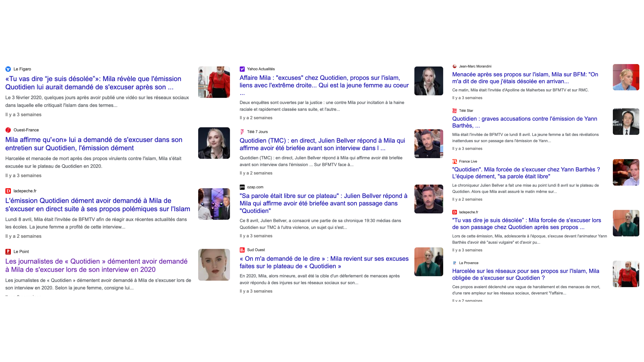Viewport: 644px width, 362px height.
Task: Click the Le Point article thumbnail
Action: click(x=214, y=265)
